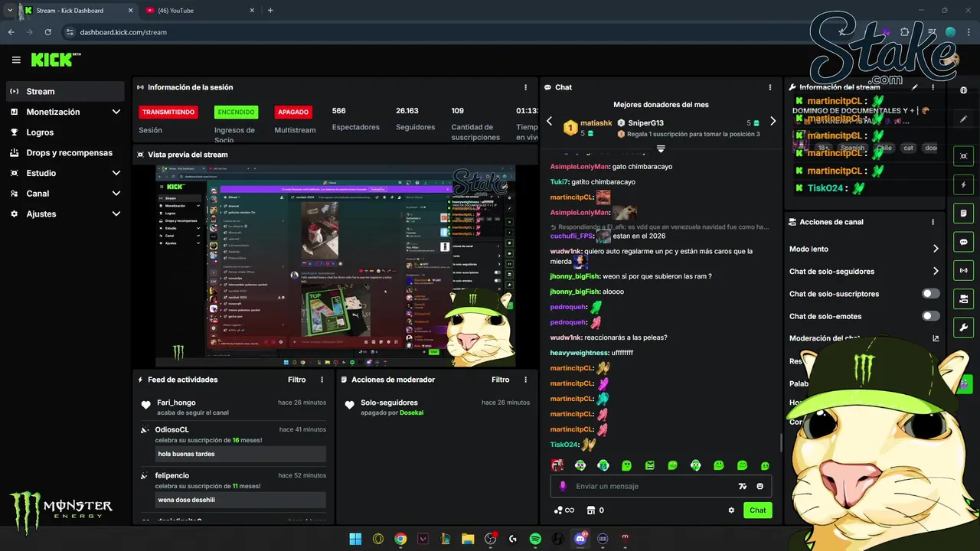980x551 pixels.
Task: Click the APAGADO multistream badge
Action: 293,112
